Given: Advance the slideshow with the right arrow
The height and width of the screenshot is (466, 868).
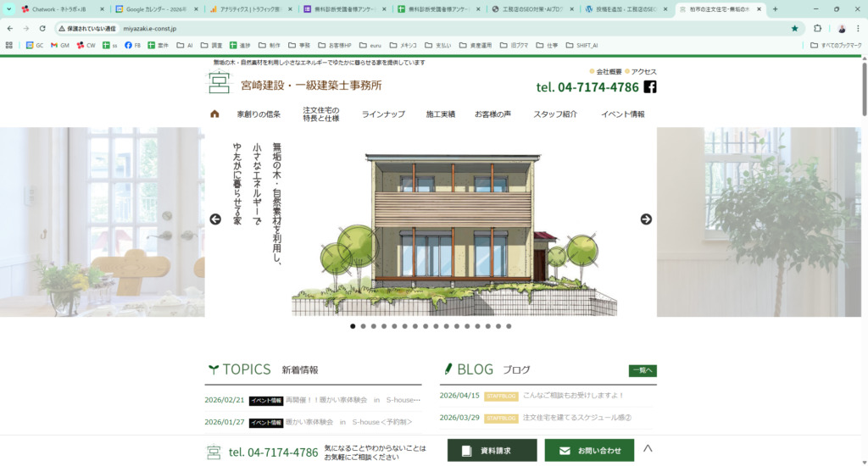Looking at the screenshot, I should coord(646,219).
